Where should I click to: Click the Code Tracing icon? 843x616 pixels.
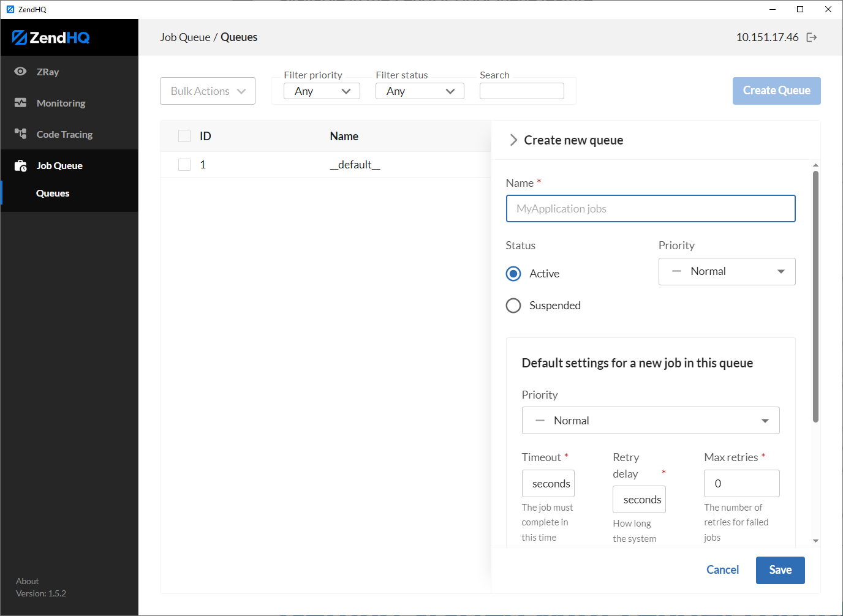(x=20, y=134)
